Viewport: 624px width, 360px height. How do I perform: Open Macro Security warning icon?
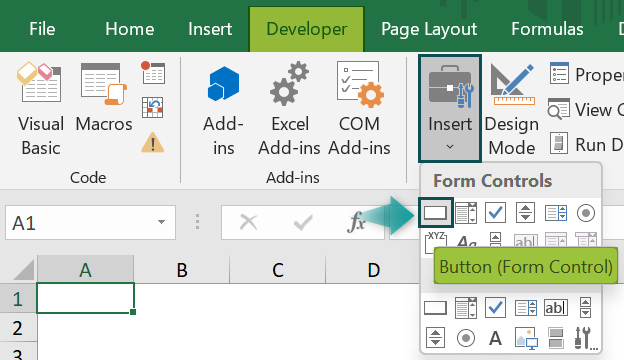pyautogui.click(x=153, y=142)
